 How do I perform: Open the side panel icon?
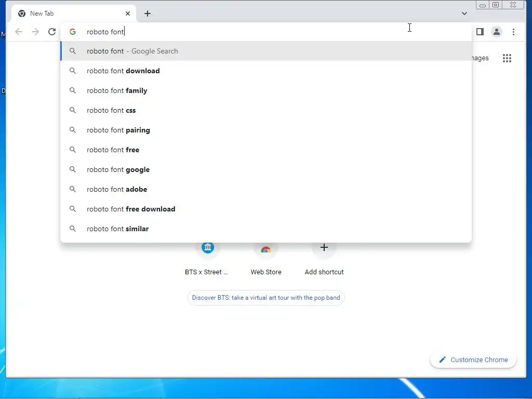tap(480, 32)
